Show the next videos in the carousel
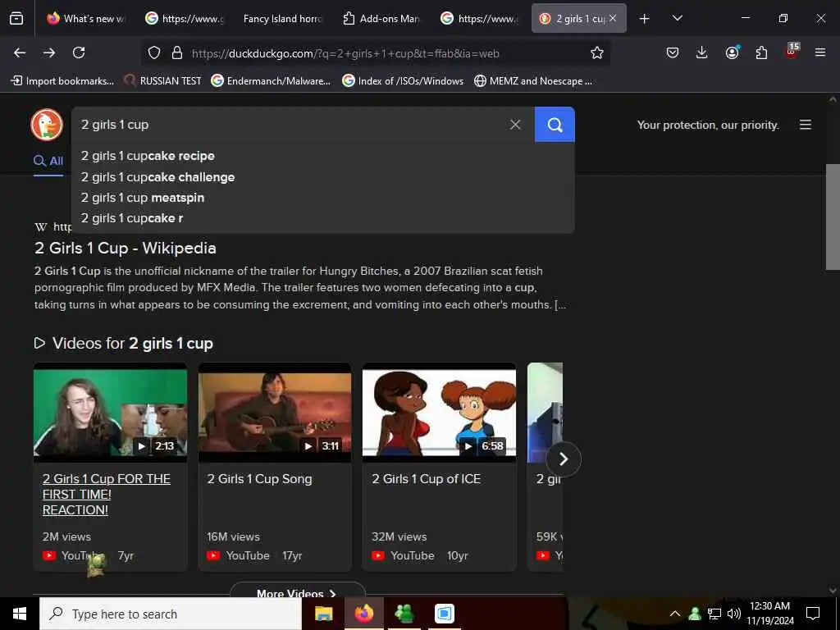 (564, 459)
